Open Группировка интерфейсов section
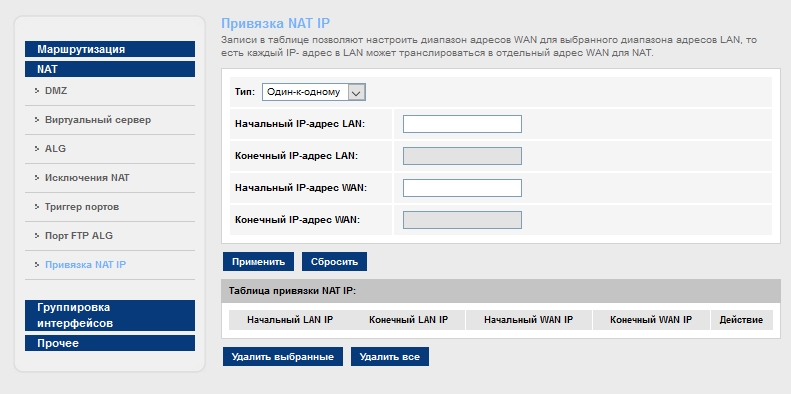 pos(109,315)
